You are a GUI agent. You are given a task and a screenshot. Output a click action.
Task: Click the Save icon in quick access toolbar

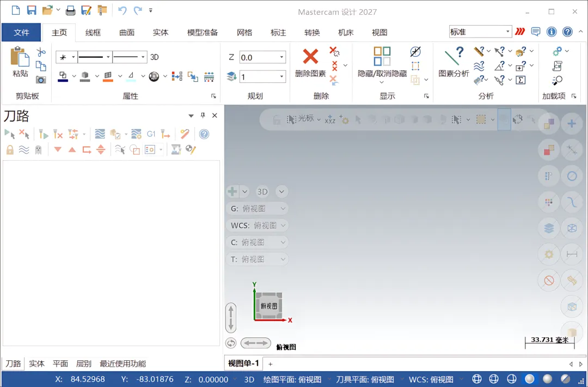click(x=32, y=10)
